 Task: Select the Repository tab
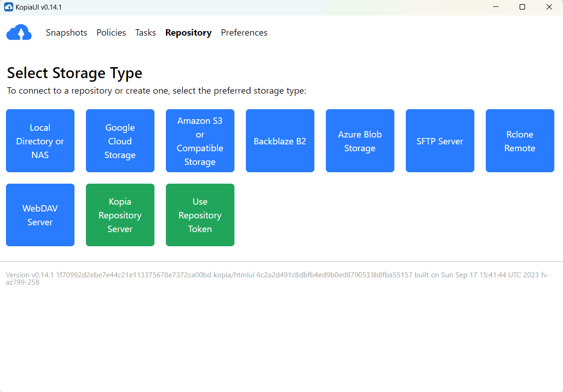point(188,32)
